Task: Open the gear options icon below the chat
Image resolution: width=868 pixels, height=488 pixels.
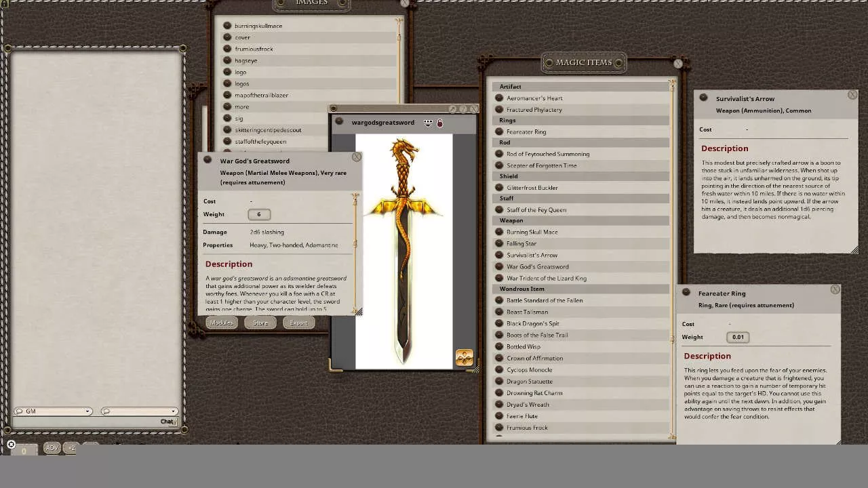Action: [11, 445]
